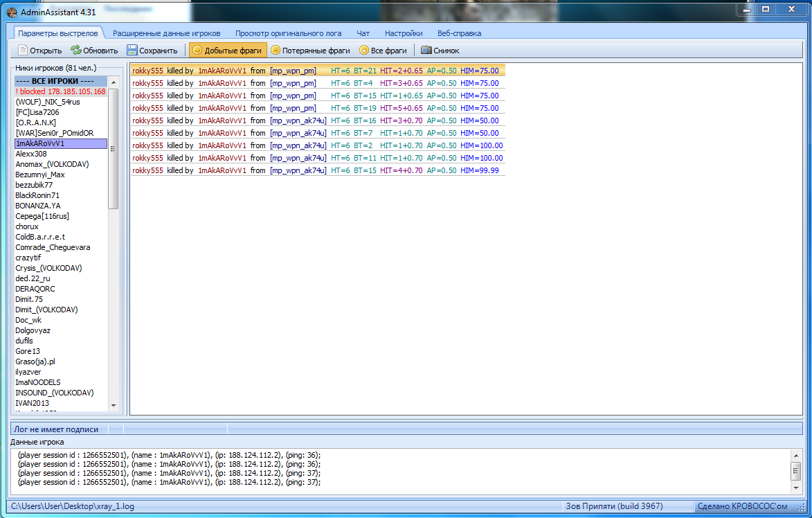The image size is (812, 518).
Task: Select frag row with BT=11 HIM=100.00
Action: 318,157
